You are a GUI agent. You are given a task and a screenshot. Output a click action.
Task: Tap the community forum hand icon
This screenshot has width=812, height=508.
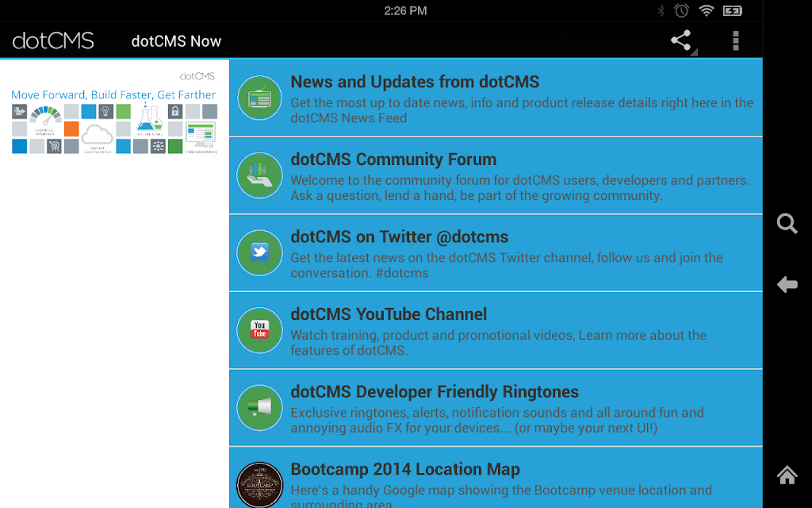coord(259,175)
